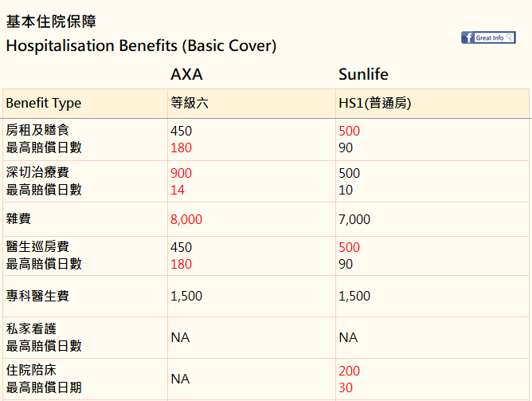Open the Great Info Facebook link
The height and width of the screenshot is (401, 532).
[488, 37]
